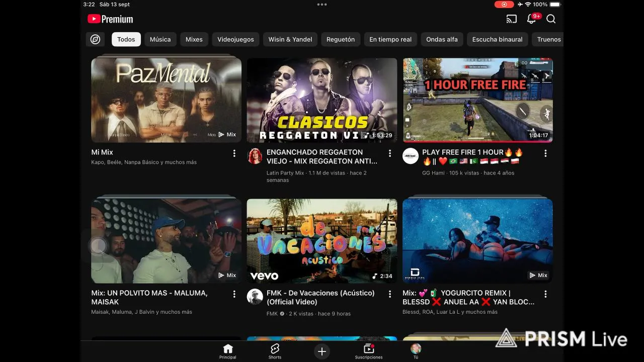Select the Ondas alfa chip

[442, 39]
